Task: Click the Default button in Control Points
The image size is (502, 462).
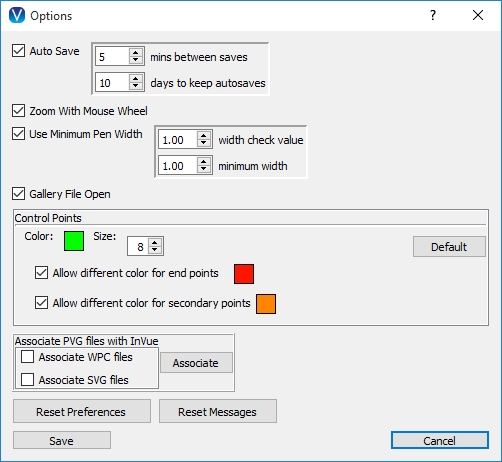Action: coord(449,247)
